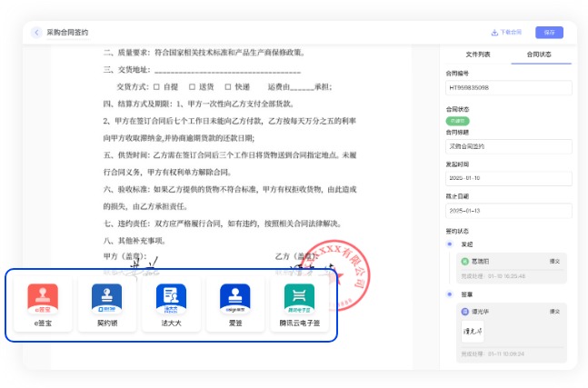Click the 合同标题 input field
This screenshot has width=588, height=388.
[509, 146]
